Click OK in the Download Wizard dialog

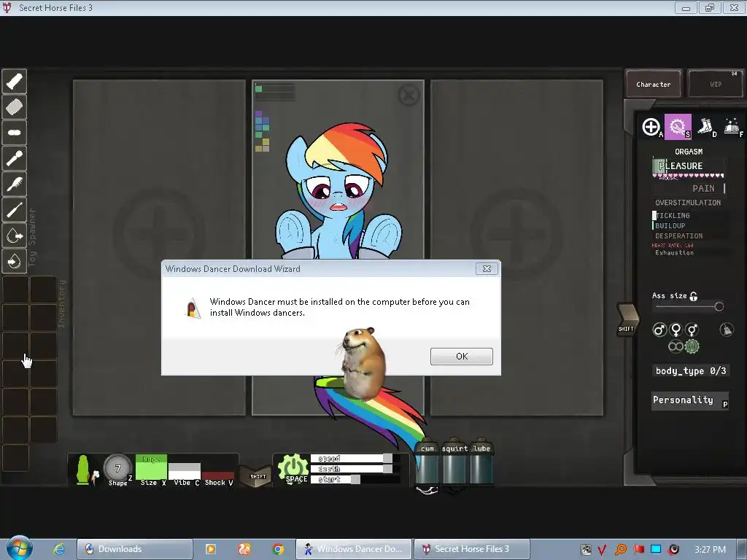(x=461, y=356)
